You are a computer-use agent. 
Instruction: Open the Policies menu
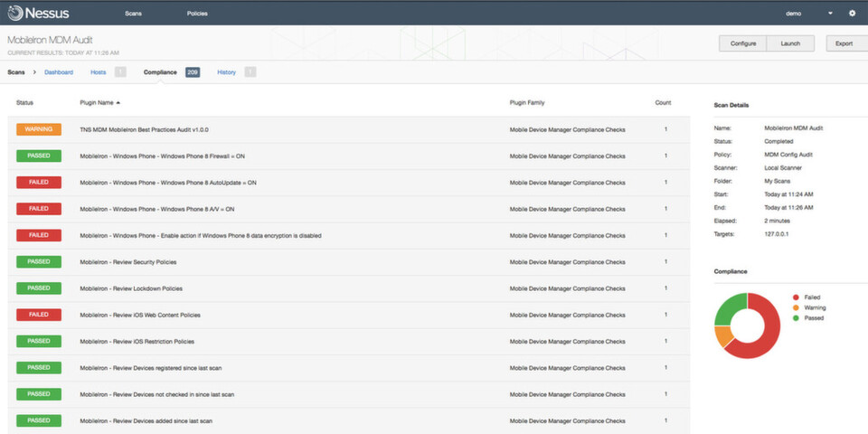point(197,14)
